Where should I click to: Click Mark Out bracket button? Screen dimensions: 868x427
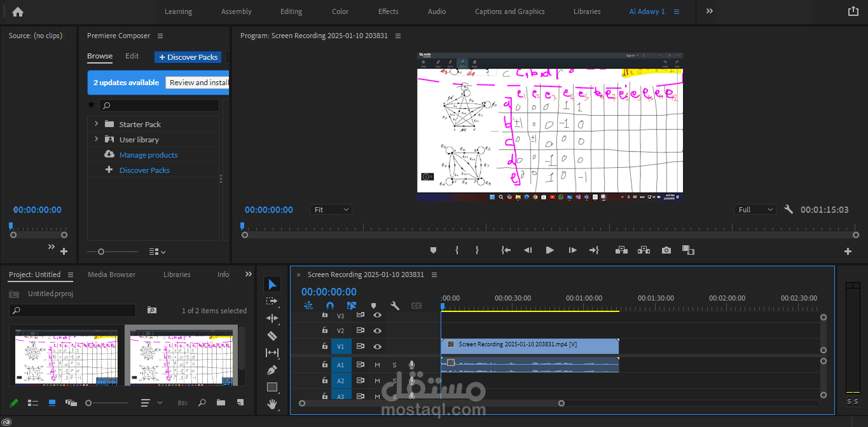pos(477,250)
